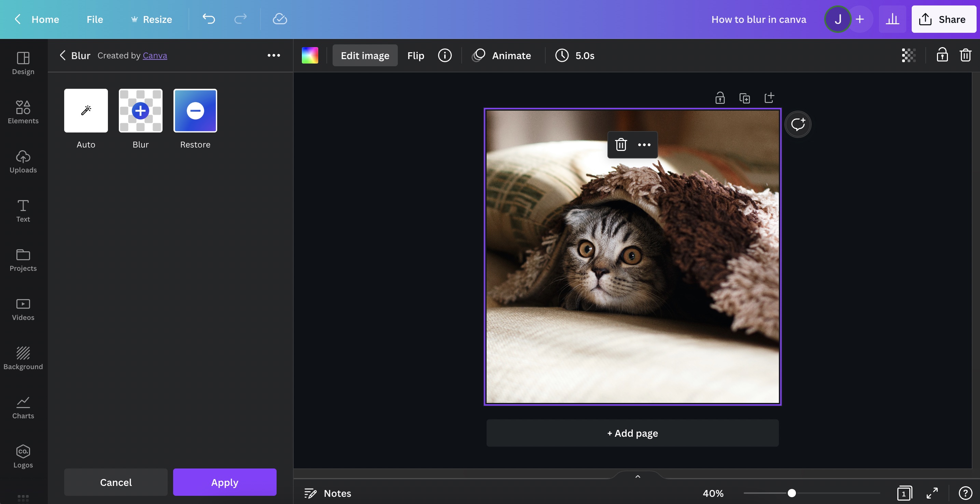Add a new page below the canvas
980x504 pixels.
coord(632,433)
